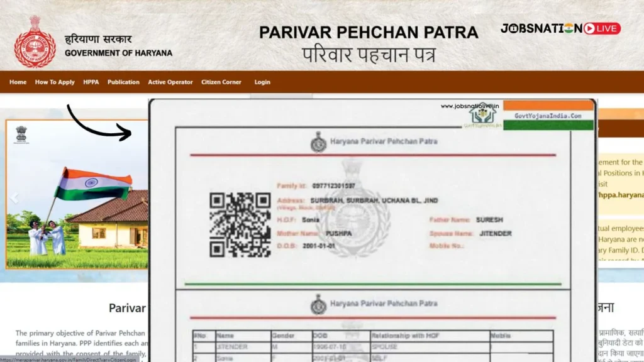The height and width of the screenshot is (362, 644).
Task: Click the JITENDER row in members table
Action: coord(373,347)
